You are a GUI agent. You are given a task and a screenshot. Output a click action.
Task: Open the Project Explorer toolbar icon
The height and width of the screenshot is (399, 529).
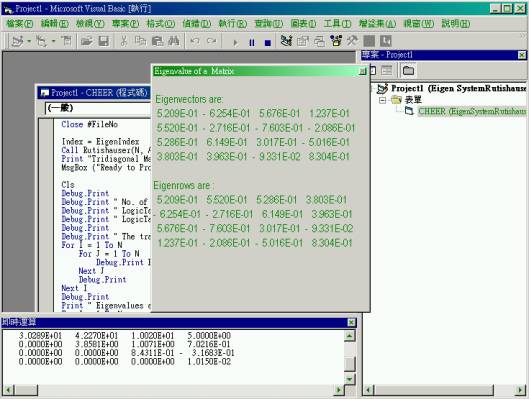click(x=286, y=41)
